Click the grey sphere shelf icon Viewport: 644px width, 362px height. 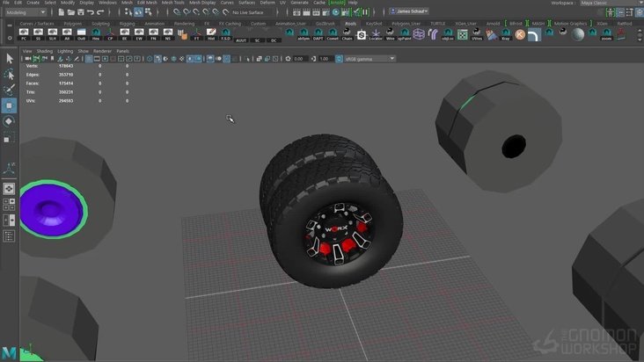tap(578, 34)
